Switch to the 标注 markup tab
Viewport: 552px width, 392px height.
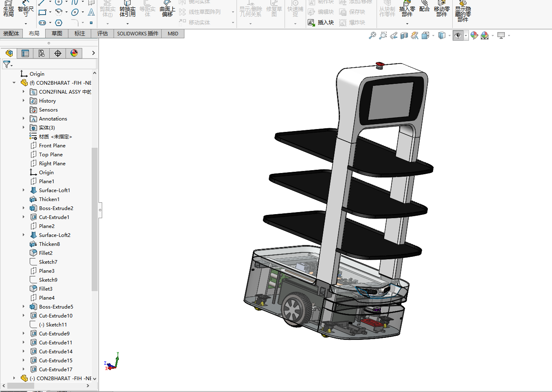(80, 33)
